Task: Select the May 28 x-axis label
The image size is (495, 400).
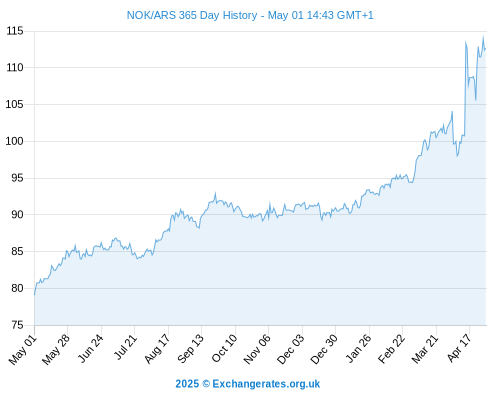Action: click(56, 350)
